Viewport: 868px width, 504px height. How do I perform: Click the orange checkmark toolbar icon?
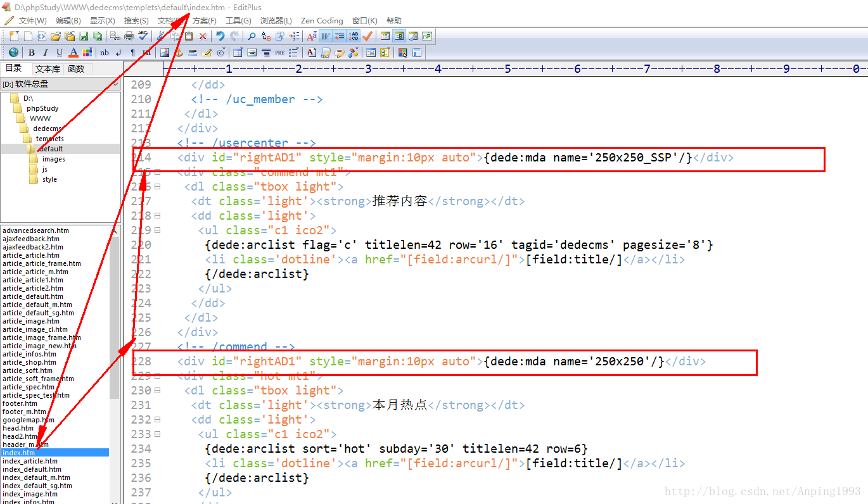(x=367, y=36)
